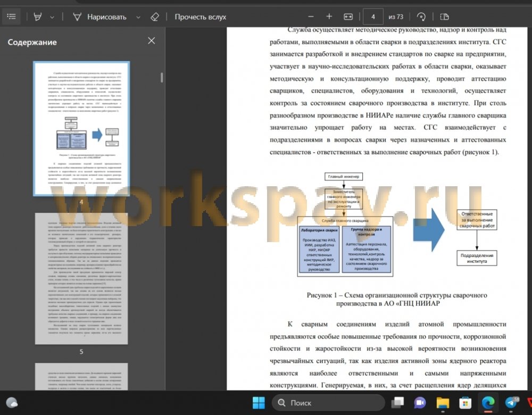Focus the page number field showing 4
532x415 pixels.
373,16
